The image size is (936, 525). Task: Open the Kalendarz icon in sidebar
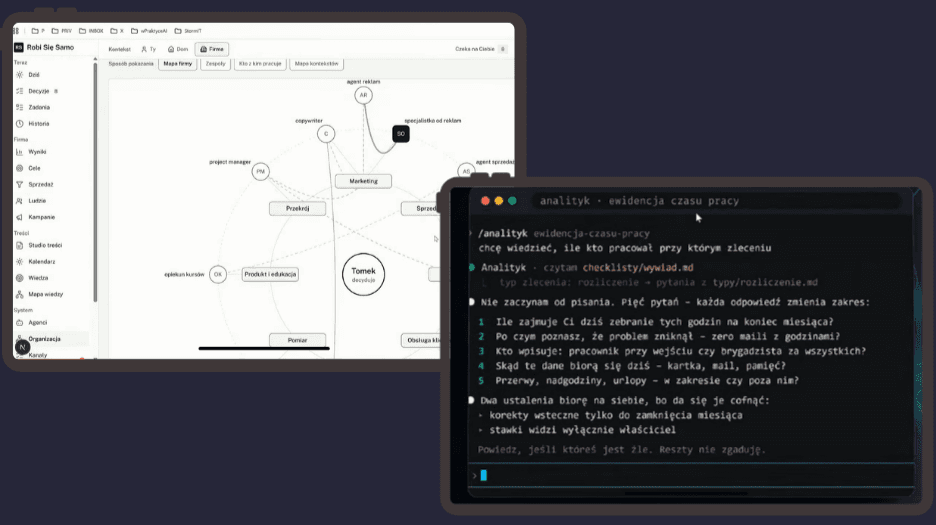pyautogui.click(x=20, y=262)
